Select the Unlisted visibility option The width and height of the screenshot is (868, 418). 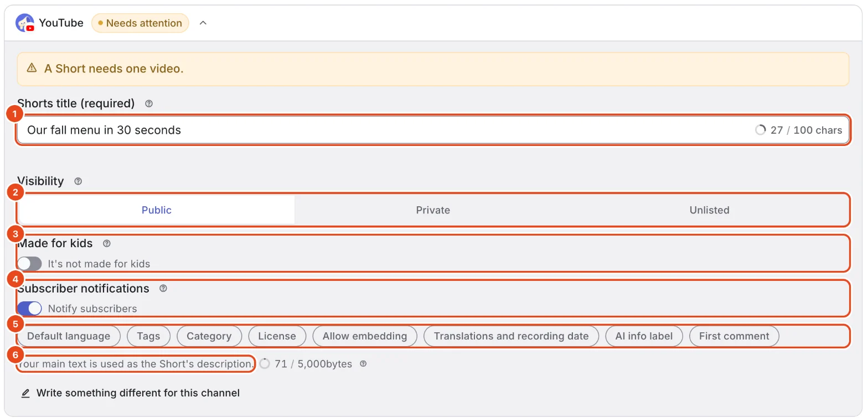point(709,210)
